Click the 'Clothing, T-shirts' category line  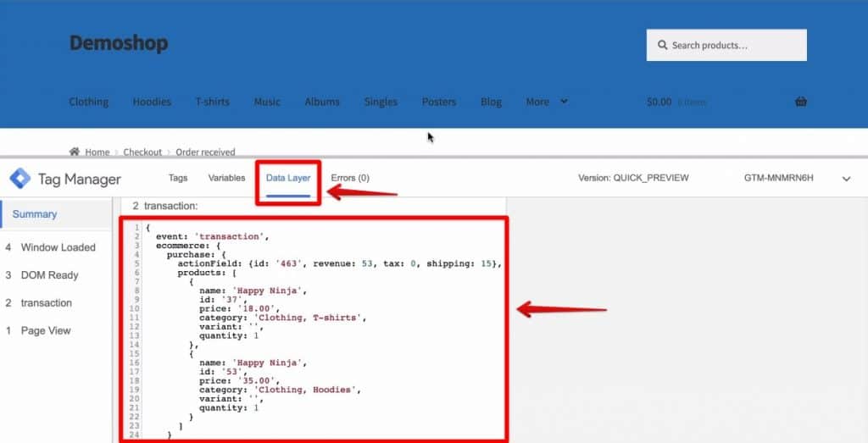[x=282, y=318]
